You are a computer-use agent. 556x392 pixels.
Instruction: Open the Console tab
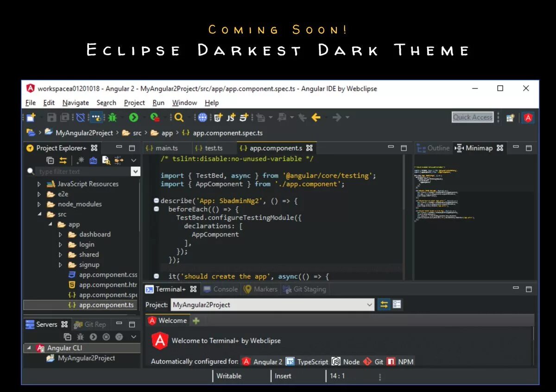[221, 289]
